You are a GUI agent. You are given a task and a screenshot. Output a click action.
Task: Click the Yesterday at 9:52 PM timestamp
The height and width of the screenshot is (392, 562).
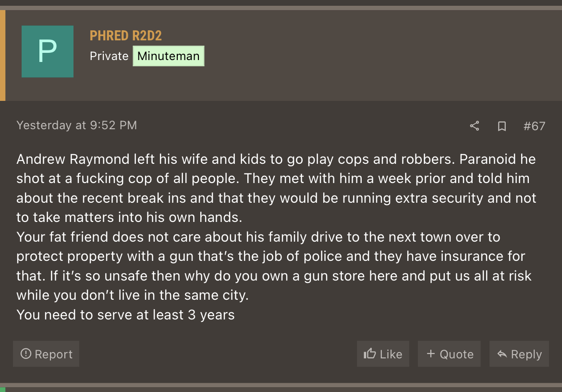(77, 125)
